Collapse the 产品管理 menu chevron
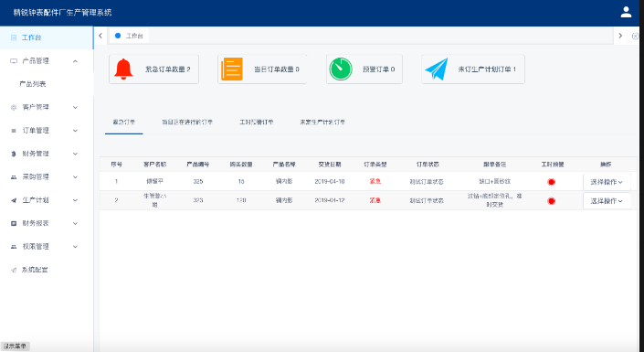This screenshot has height=352, width=644. [75, 61]
